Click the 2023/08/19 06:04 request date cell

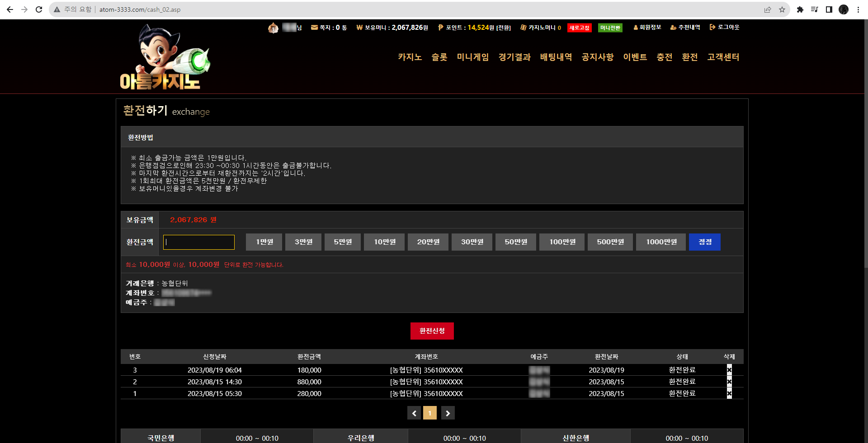click(215, 370)
